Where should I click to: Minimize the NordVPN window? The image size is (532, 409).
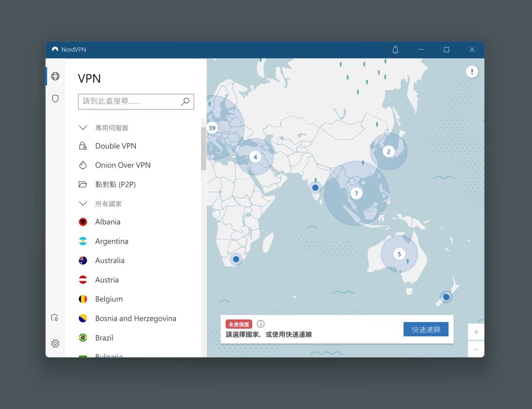421,49
